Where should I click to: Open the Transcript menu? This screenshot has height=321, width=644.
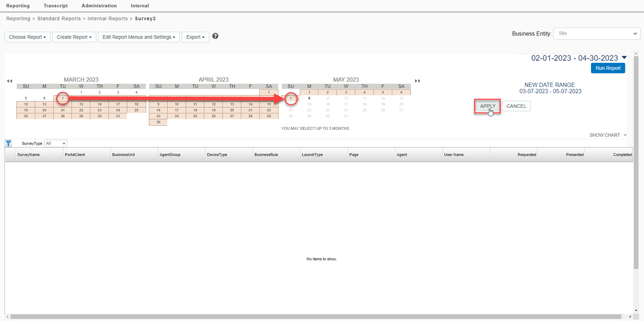pyautogui.click(x=55, y=6)
